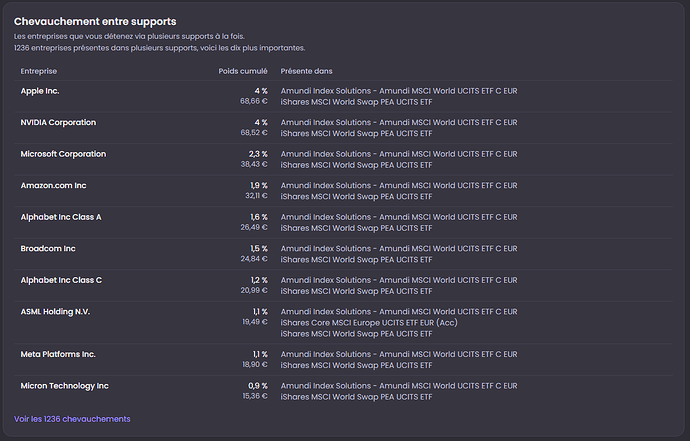690x441 pixels.
Task: Click the 26,49 € amount value
Action: [254, 227]
